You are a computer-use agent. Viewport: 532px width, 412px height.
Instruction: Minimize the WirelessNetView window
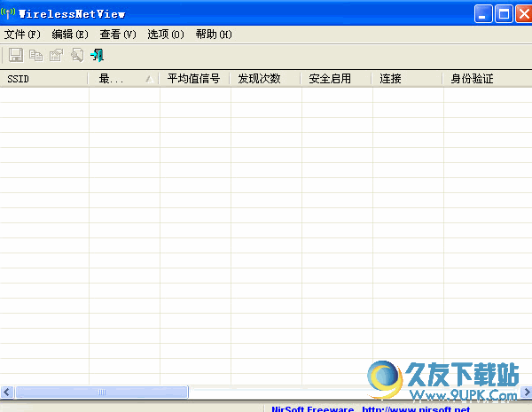pyautogui.click(x=483, y=14)
